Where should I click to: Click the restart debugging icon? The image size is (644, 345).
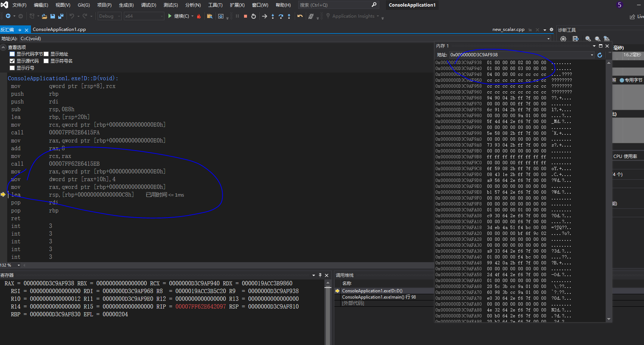[254, 16]
